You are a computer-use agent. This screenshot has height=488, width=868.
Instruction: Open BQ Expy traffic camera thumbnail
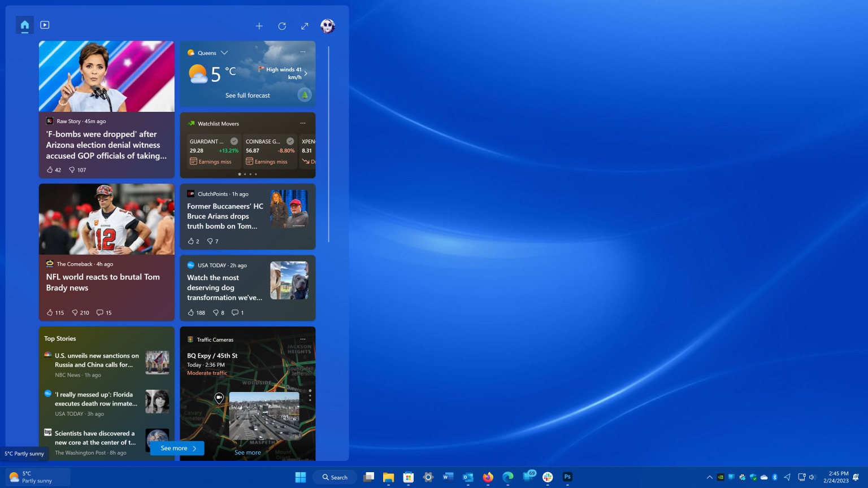click(264, 416)
